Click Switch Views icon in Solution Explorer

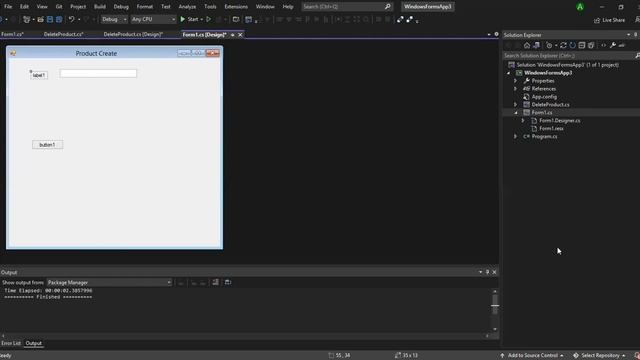tap(536, 45)
